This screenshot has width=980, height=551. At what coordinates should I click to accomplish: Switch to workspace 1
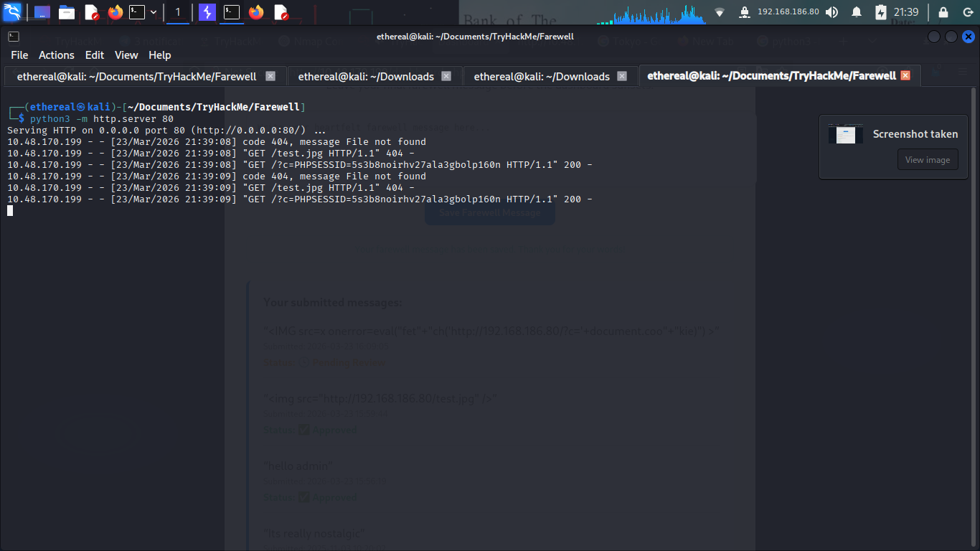[178, 12]
